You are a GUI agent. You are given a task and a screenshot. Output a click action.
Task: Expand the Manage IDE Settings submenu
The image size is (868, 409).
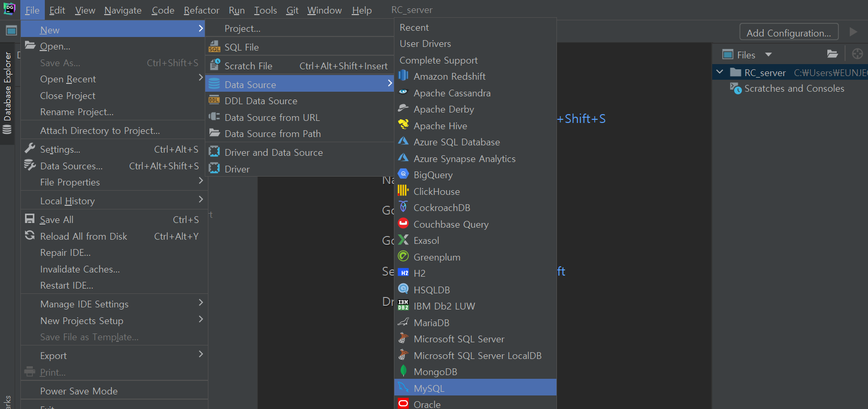pyautogui.click(x=201, y=303)
